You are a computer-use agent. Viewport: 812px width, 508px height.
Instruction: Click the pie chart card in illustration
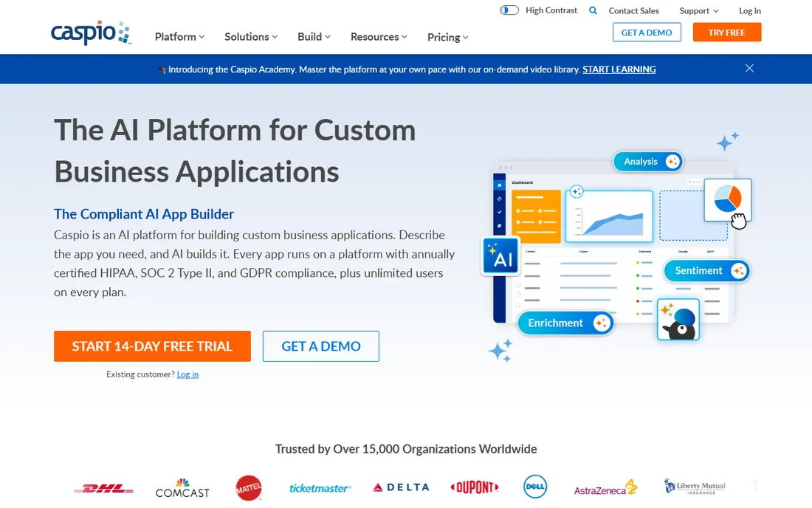728,200
